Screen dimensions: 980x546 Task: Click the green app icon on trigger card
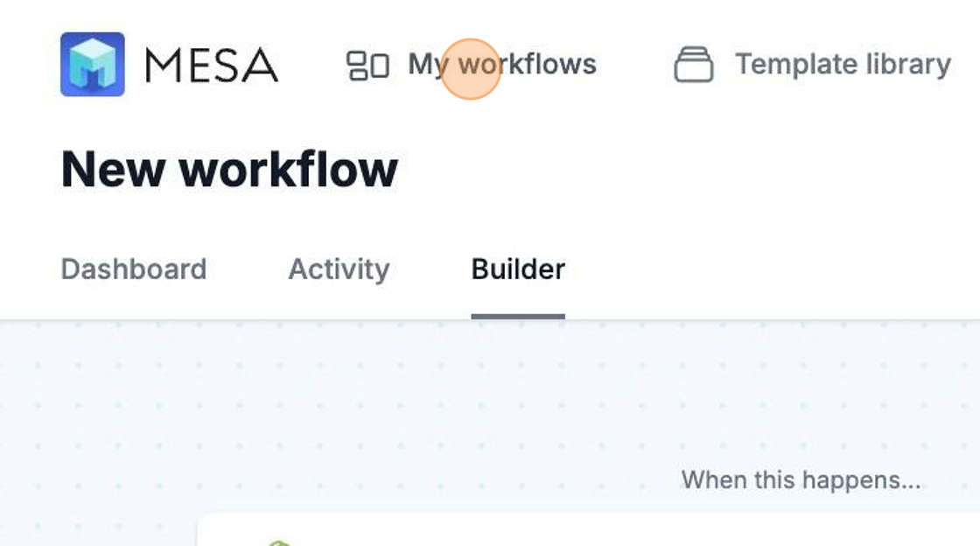tap(278, 542)
